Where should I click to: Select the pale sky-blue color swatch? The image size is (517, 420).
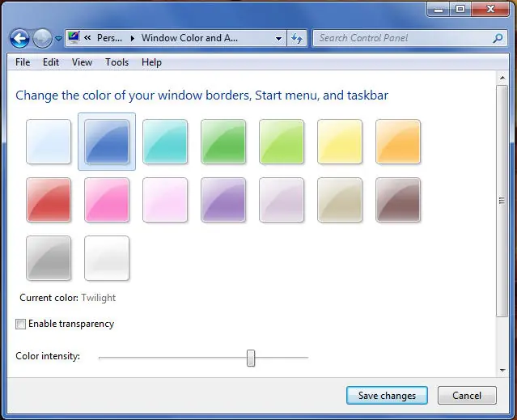49,142
